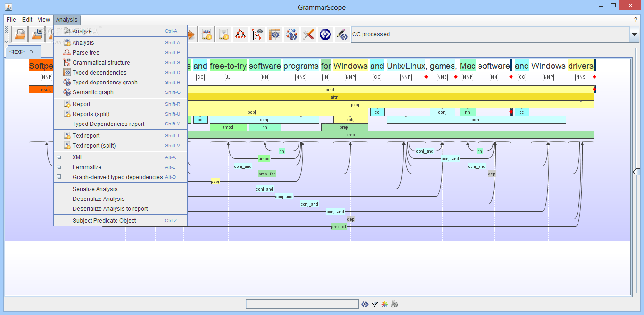The height and width of the screenshot is (315, 644).
Task: Open settings via wrench and screwdriver icon
Action: click(x=308, y=34)
